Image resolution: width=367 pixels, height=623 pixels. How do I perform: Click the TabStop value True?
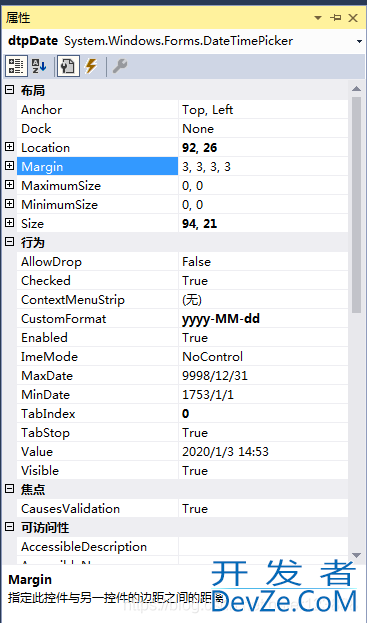[x=195, y=433]
